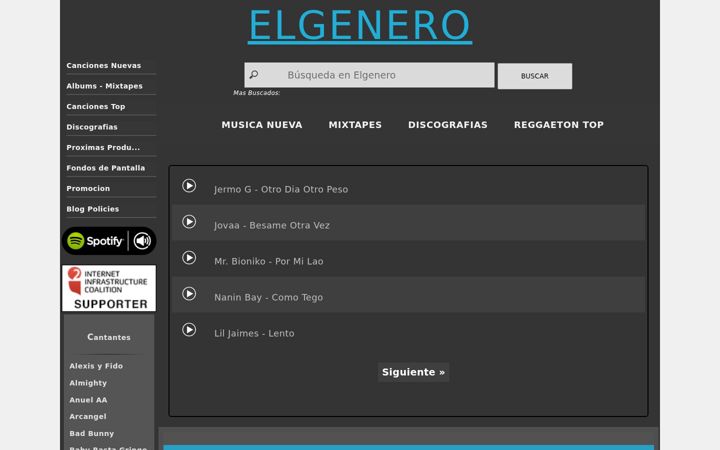Select Bad Bunny in Cantantes list
Screen dimensions: 720x450
pos(91,433)
